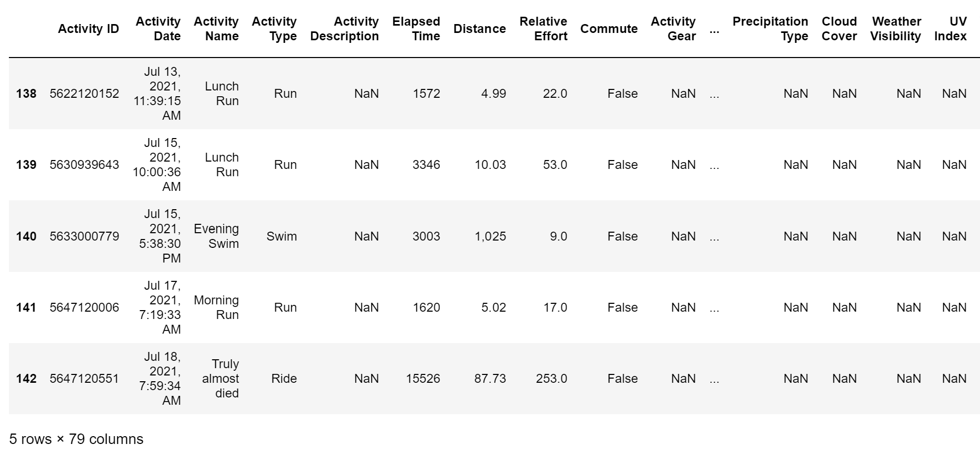Click the 'Truly almost died' activity name
Screen dimensions: 980x456
point(221,379)
